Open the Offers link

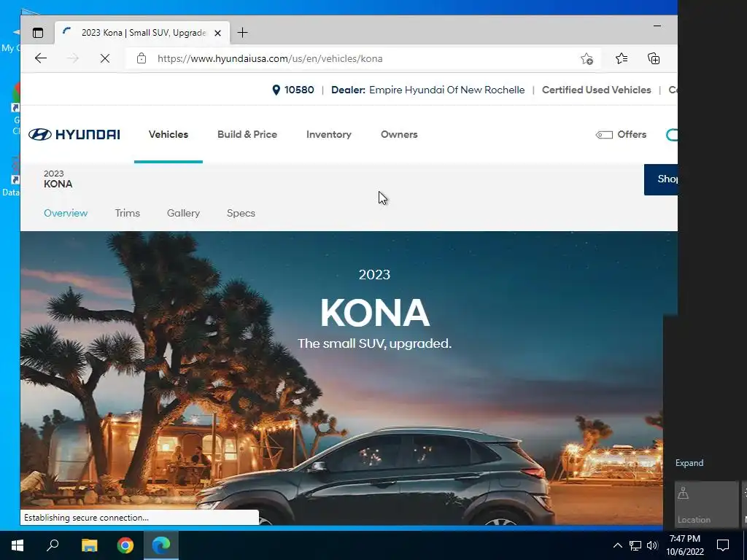click(x=632, y=134)
